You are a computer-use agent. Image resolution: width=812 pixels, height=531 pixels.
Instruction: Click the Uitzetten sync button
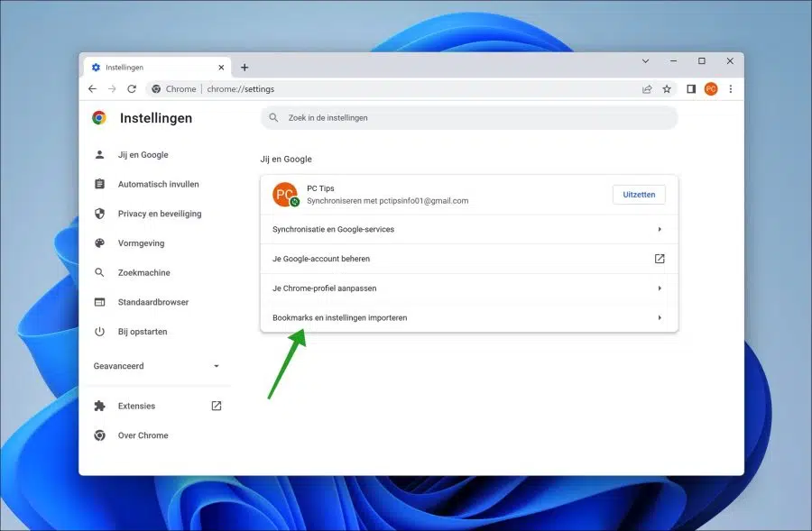tap(639, 195)
